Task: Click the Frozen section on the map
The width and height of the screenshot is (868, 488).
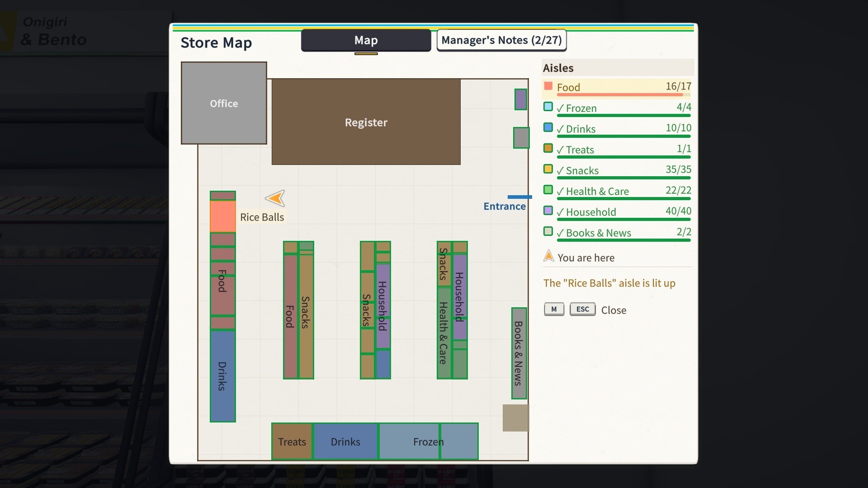Action: (x=428, y=441)
